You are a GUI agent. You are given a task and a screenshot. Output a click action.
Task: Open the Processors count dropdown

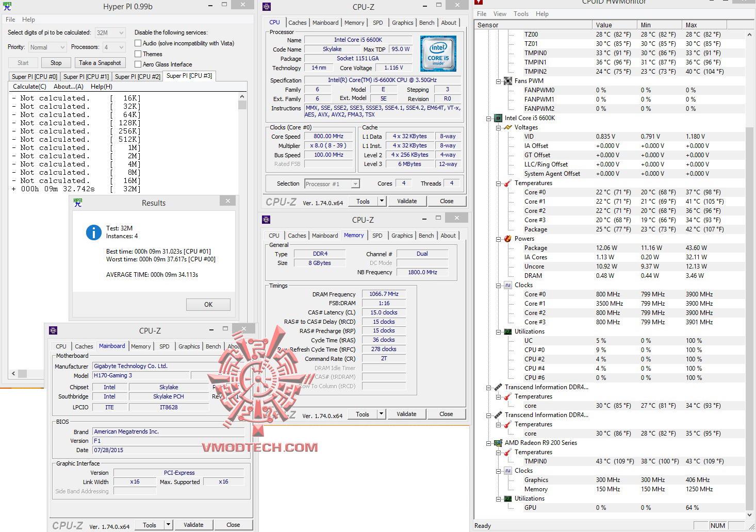pos(114,47)
